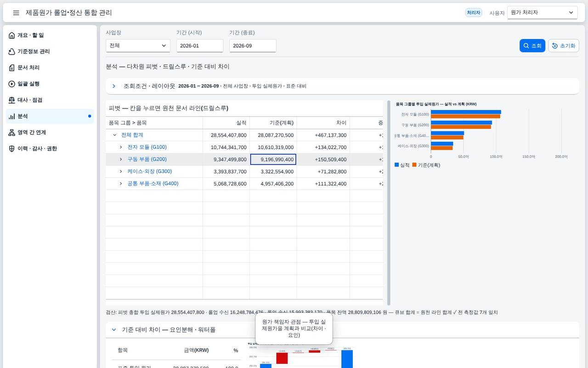Open 전체 합계 link in the pivot
Viewport: 588px width, 368px height.
(x=132, y=135)
